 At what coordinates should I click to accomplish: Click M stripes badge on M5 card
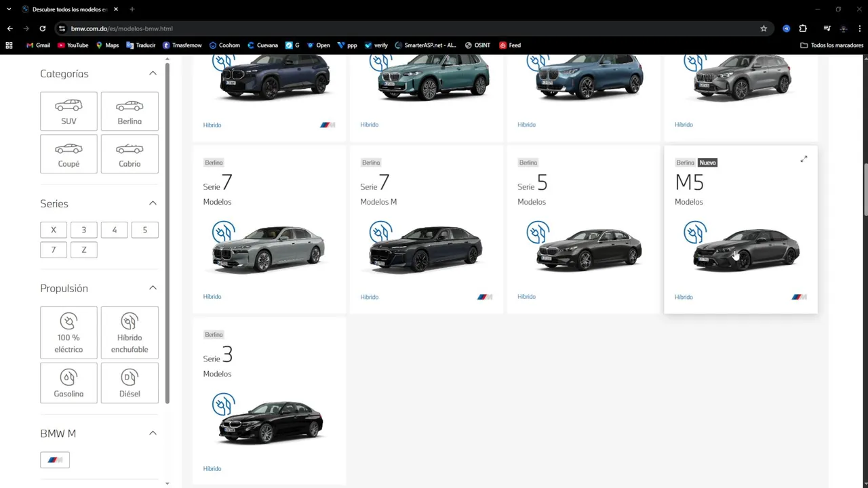click(x=800, y=297)
